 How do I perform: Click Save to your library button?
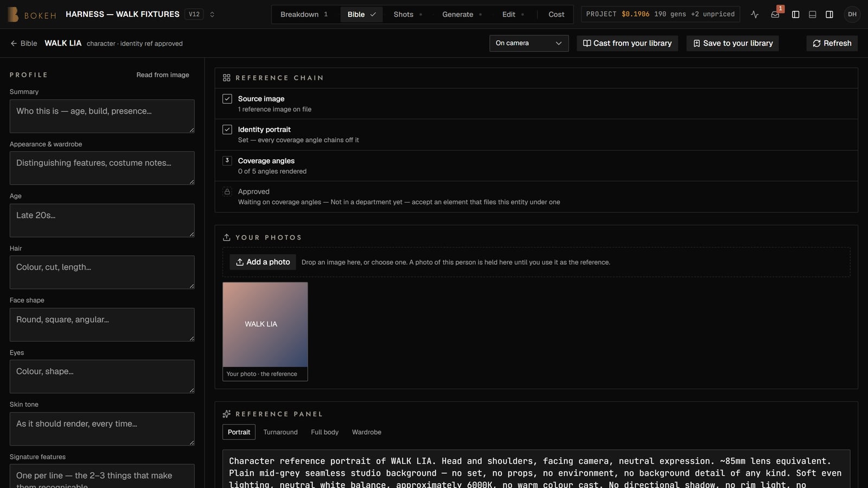tap(732, 43)
